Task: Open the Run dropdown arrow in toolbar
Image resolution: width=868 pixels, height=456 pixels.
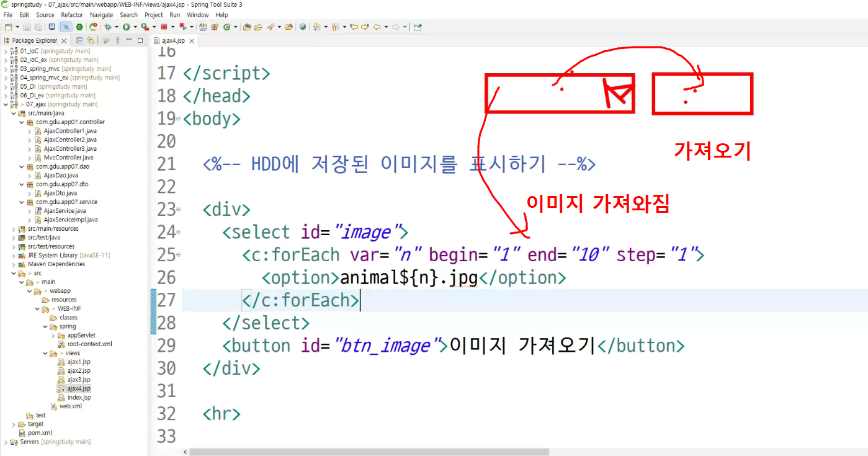Action: click(135, 27)
